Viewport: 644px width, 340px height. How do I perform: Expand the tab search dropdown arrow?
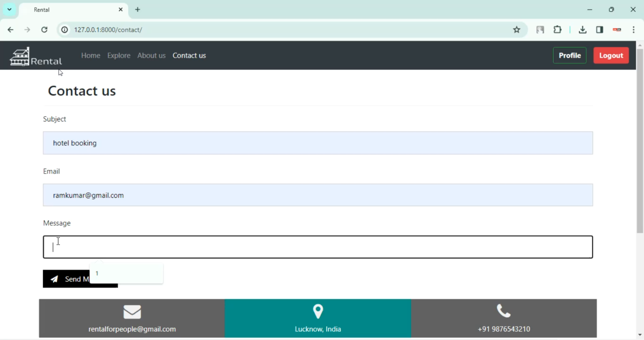pyautogui.click(x=9, y=9)
